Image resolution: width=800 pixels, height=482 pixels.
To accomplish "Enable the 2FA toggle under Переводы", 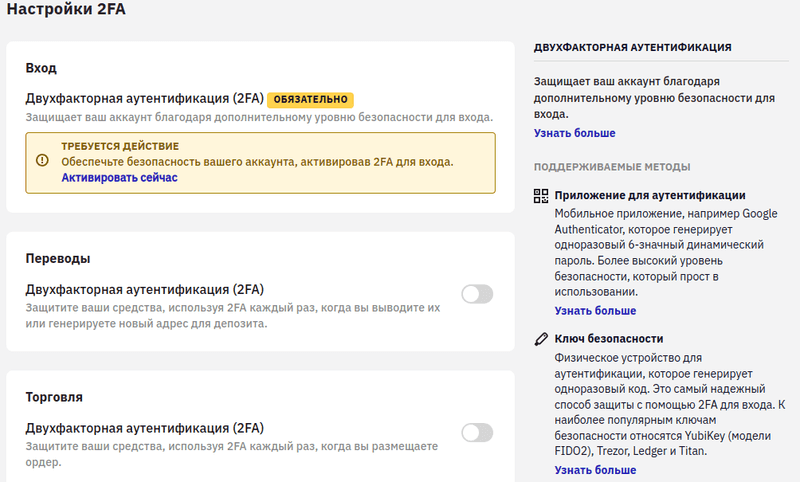I will click(x=477, y=294).
